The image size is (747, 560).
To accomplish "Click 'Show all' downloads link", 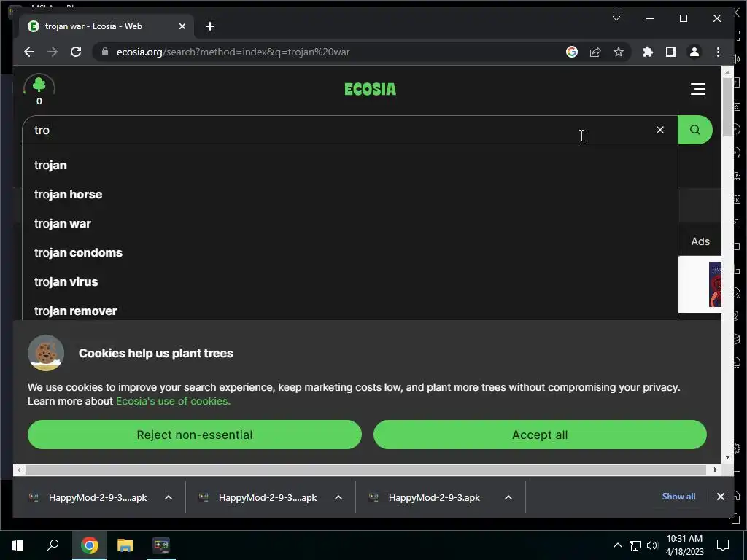I will [x=678, y=496].
